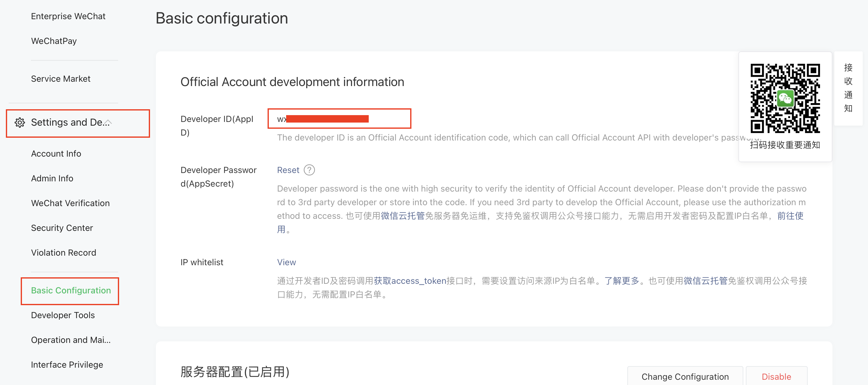Open Violation Record page
Viewport: 868px width, 385px height.
pos(63,253)
